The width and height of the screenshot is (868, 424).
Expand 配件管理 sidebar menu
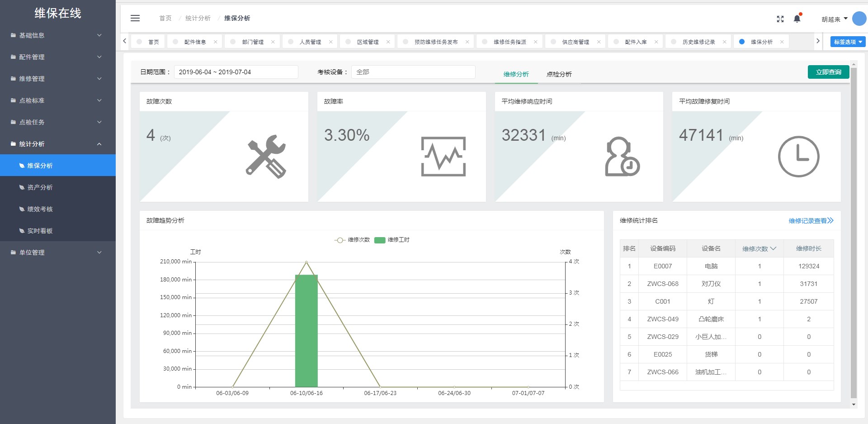[x=58, y=57]
